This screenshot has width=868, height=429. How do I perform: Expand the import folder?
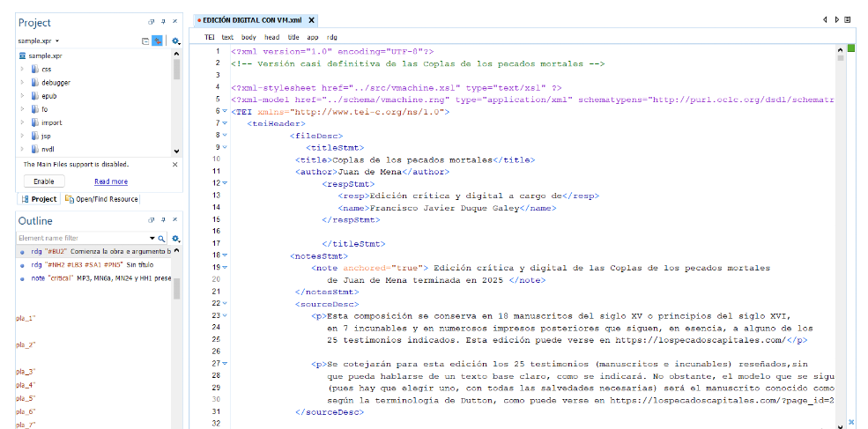coord(22,122)
